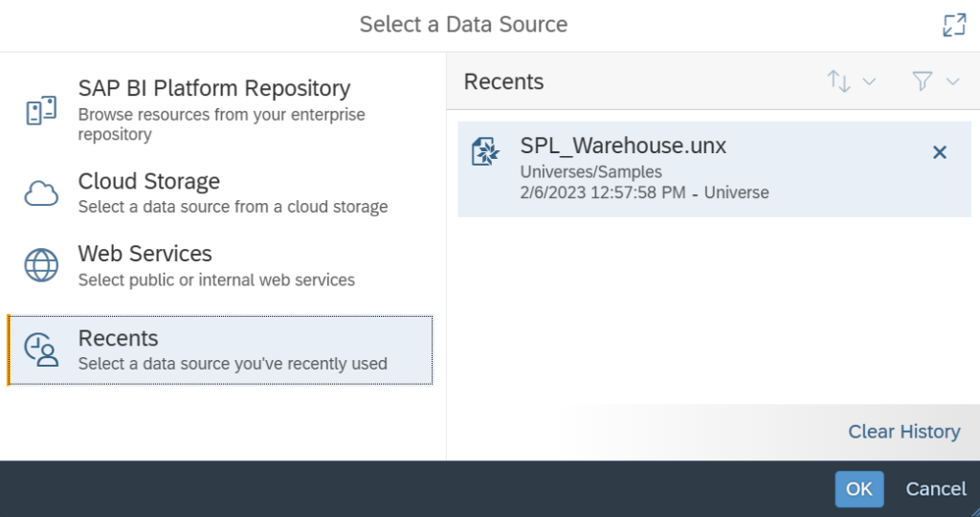Click the Cloud Storage cloud icon
Viewport: 980px width, 517px height.
pos(41,193)
